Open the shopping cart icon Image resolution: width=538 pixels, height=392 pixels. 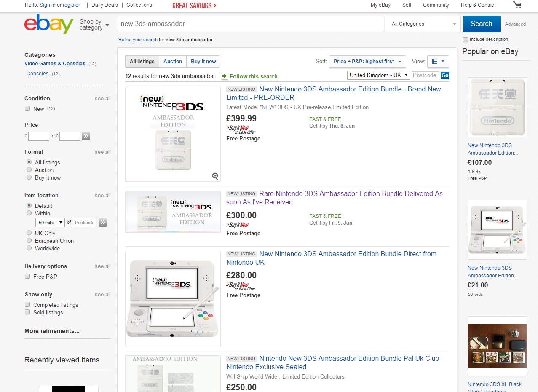click(517, 5)
